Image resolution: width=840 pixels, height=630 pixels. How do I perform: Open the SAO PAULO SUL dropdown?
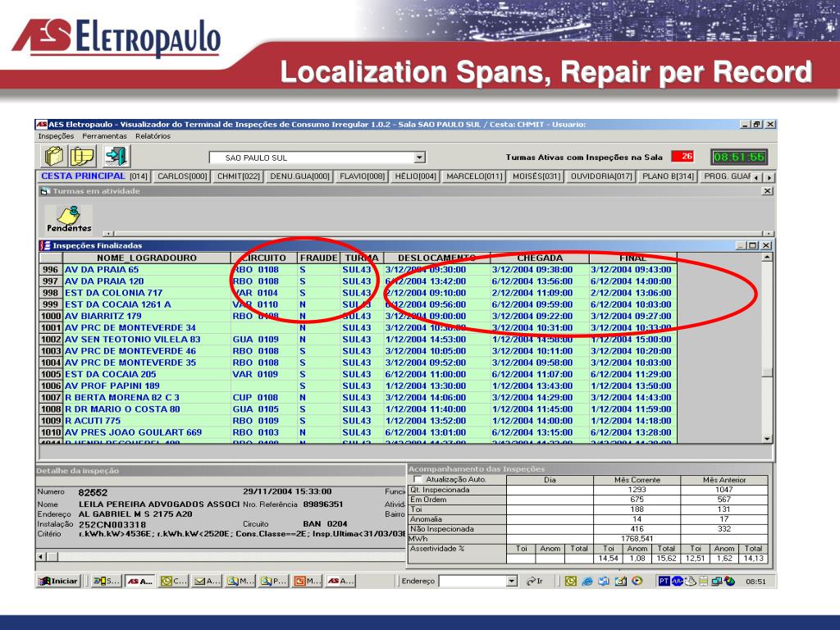pos(420,157)
